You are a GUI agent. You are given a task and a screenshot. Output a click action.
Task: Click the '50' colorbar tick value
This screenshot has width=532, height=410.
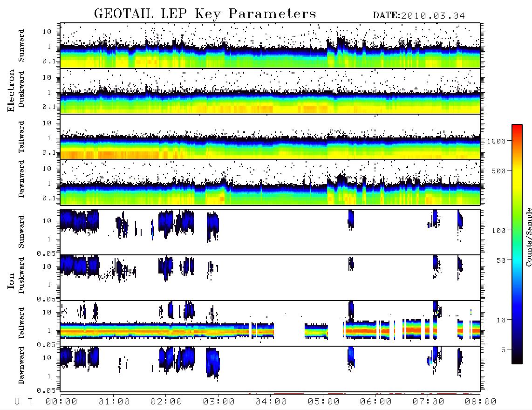click(x=501, y=260)
